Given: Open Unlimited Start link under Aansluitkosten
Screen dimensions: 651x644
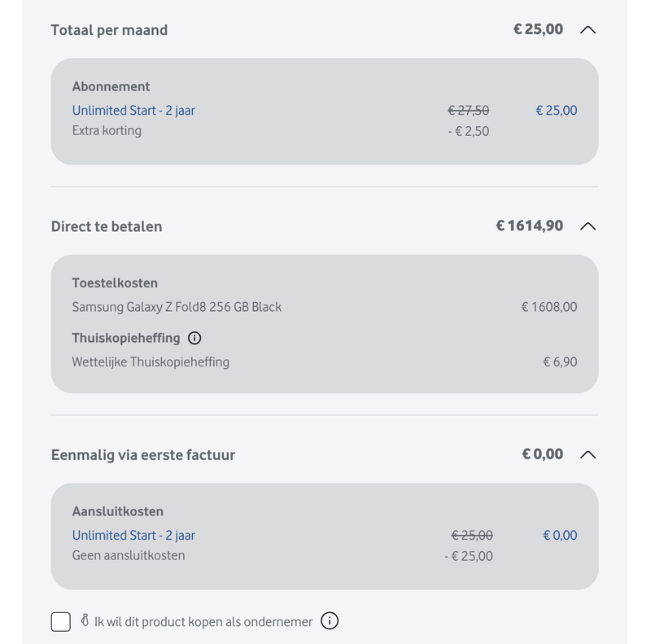Looking at the screenshot, I should (133, 535).
